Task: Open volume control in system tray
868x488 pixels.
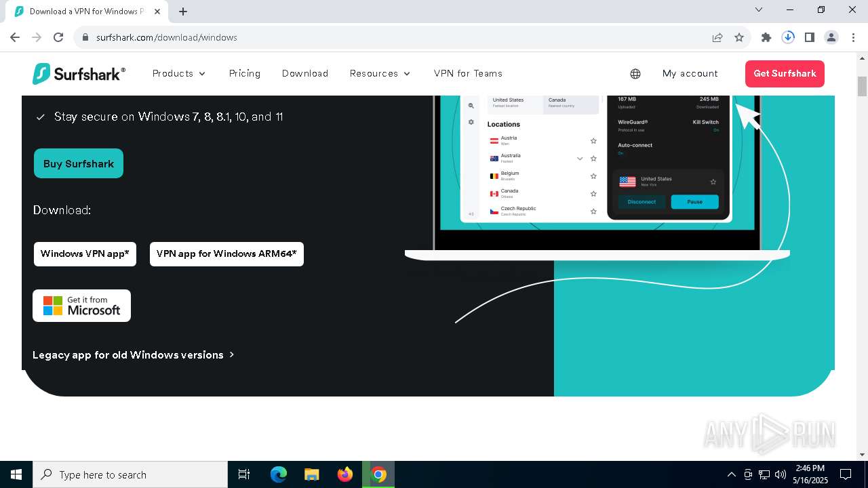Action: click(781, 474)
